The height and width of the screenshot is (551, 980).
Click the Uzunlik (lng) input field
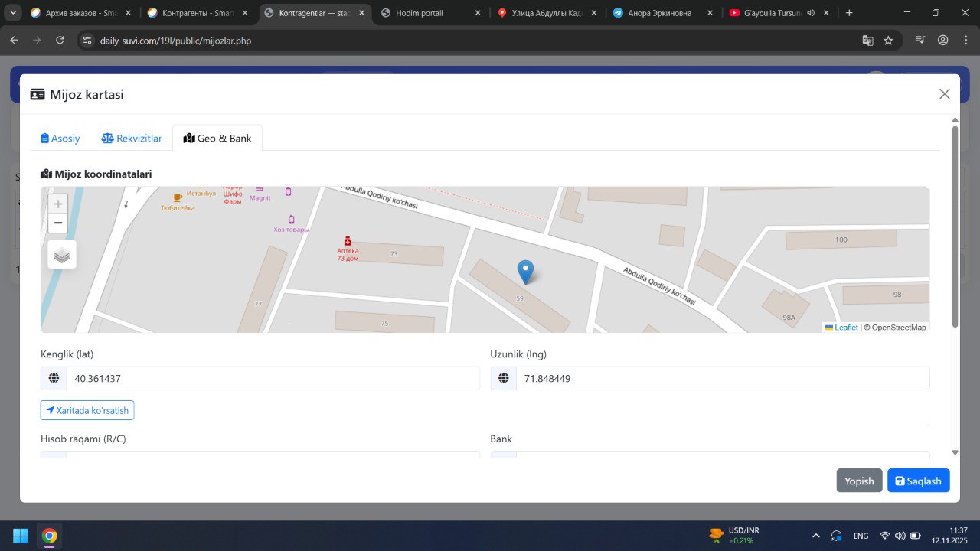point(722,378)
